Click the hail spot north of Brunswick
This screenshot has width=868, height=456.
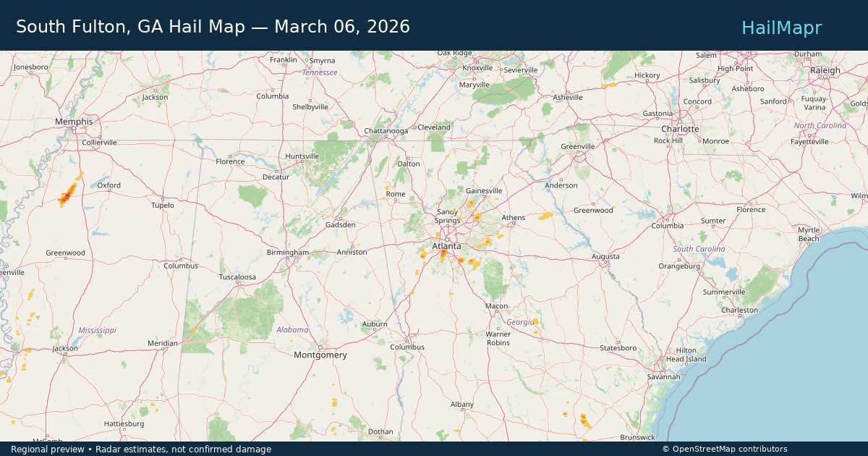point(584,420)
